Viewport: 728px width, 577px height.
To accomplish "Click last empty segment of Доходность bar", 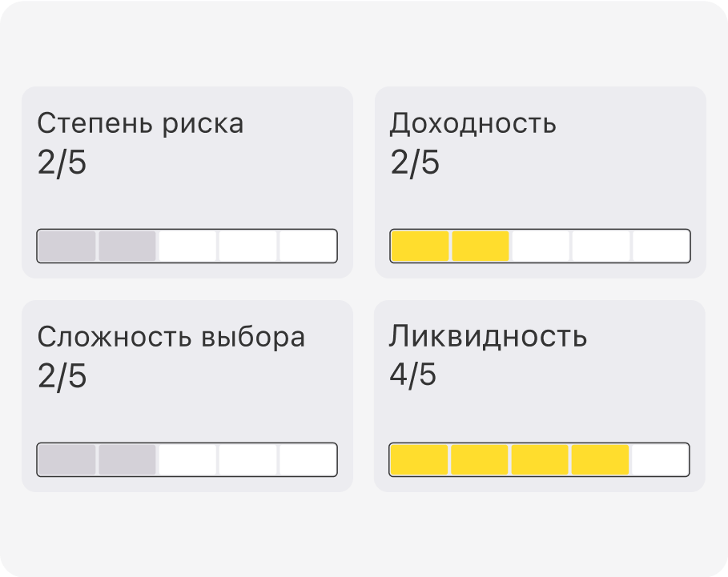I will pyautogui.click(x=662, y=246).
